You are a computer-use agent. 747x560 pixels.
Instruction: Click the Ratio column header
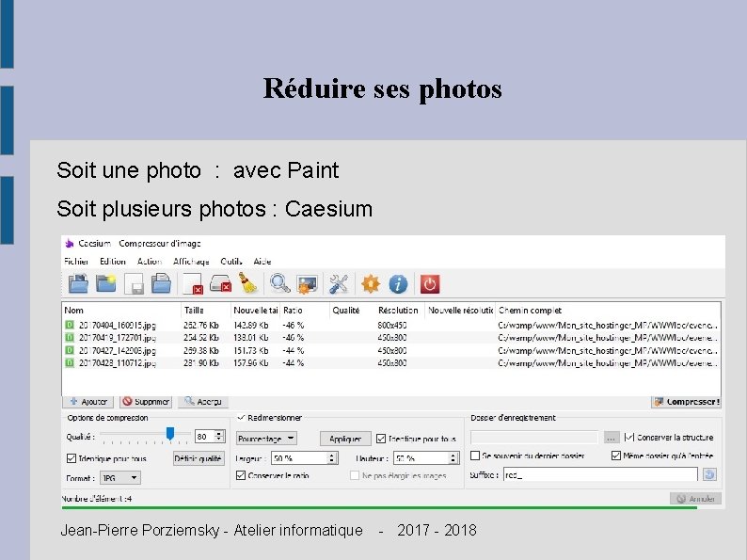tap(293, 311)
